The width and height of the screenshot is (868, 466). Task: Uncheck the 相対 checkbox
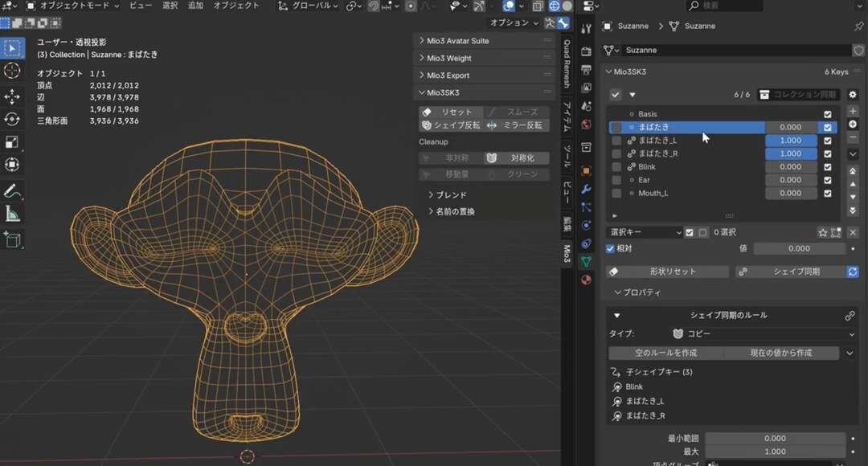(x=610, y=249)
